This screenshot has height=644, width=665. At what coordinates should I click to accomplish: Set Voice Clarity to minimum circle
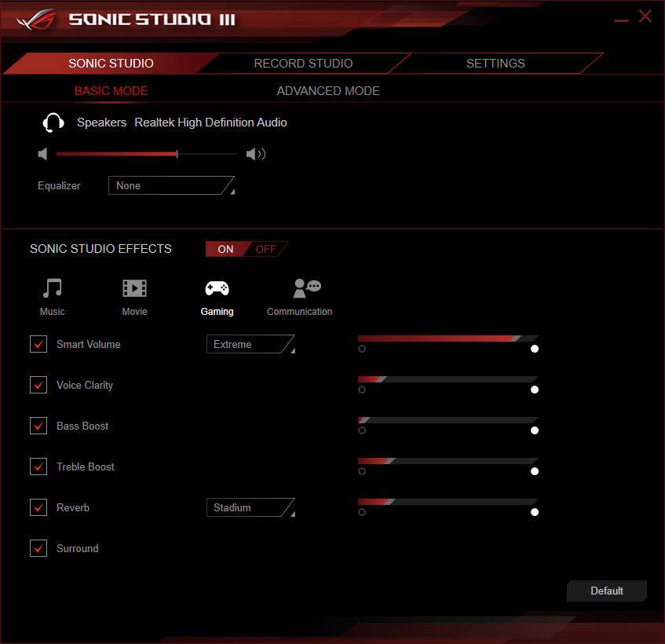click(362, 390)
